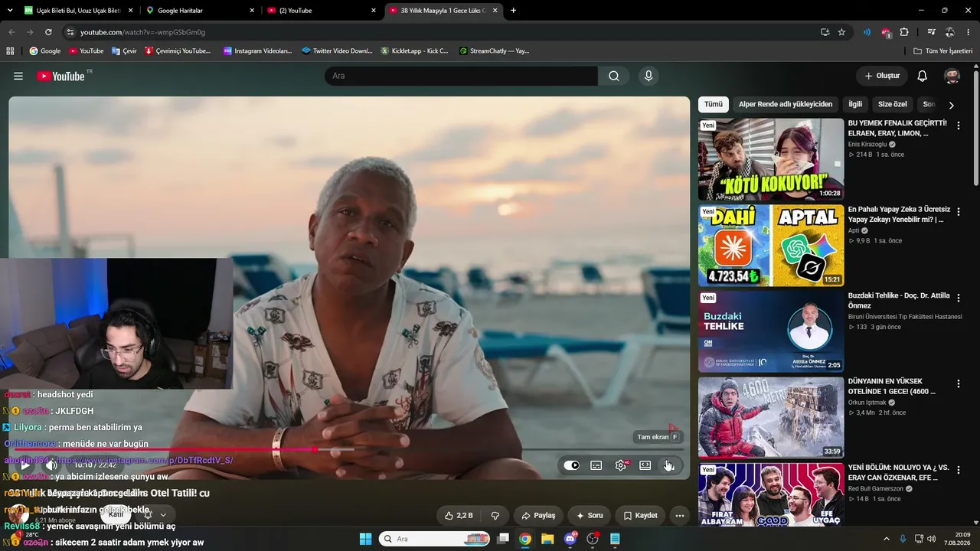This screenshot has width=980, height=551.
Task: Open the Chrome apps grid in bookmarks bar
Action: pyautogui.click(x=10, y=51)
